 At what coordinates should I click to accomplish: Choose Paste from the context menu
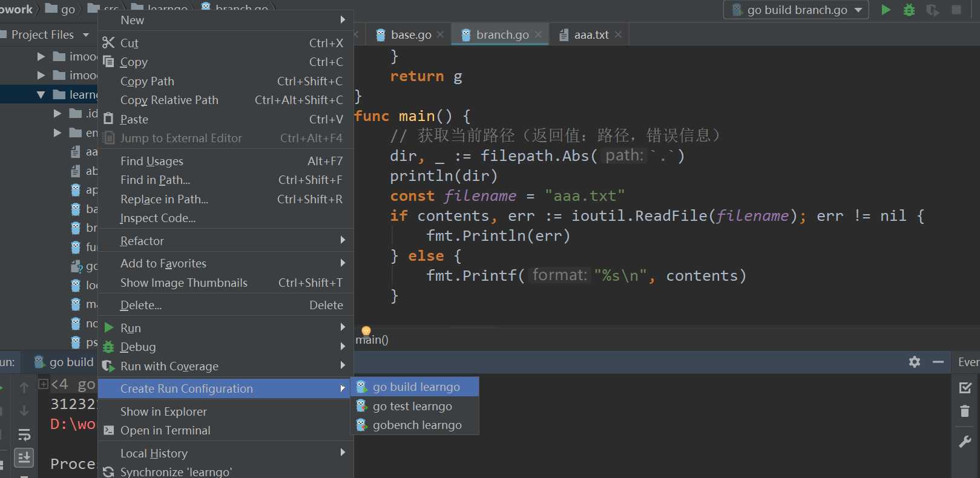click(x=225, y=119)
